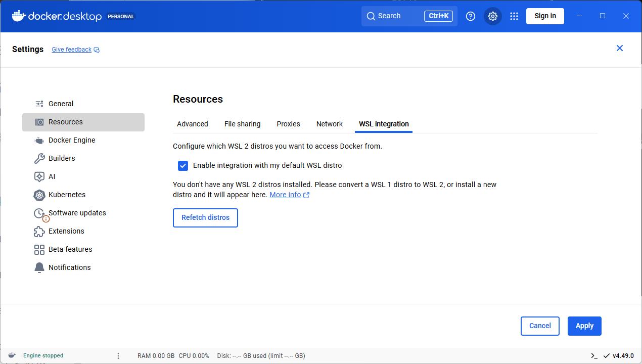Screen dimensions: 642x364
Task: Switch to the Advanced tab
Action: click(x=193, y=124)
